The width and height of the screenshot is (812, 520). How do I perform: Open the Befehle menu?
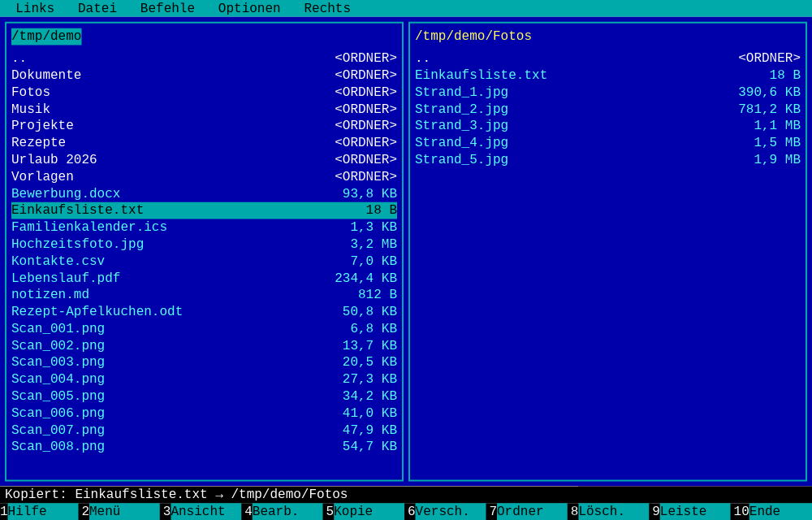[x=167, y=8]
